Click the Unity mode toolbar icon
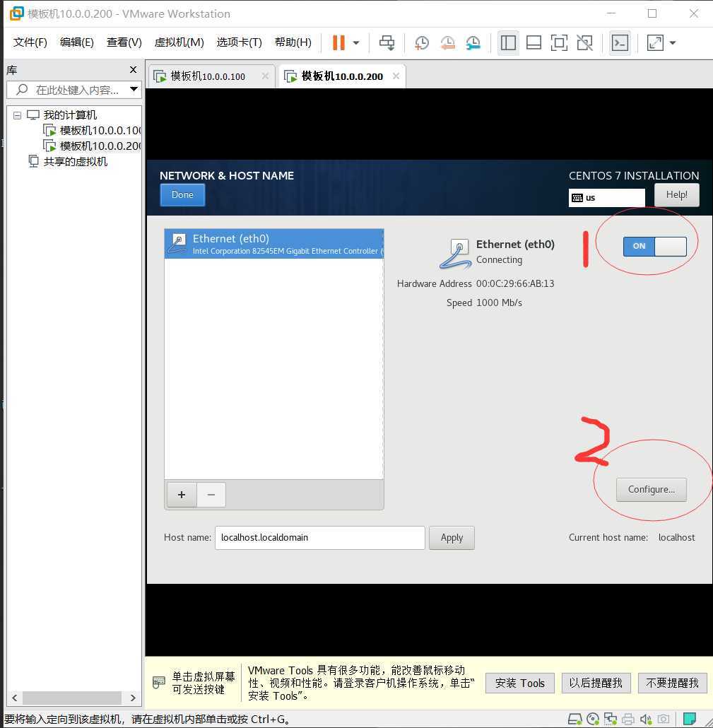The image size is (713, 728). click(x=584, y=42)
